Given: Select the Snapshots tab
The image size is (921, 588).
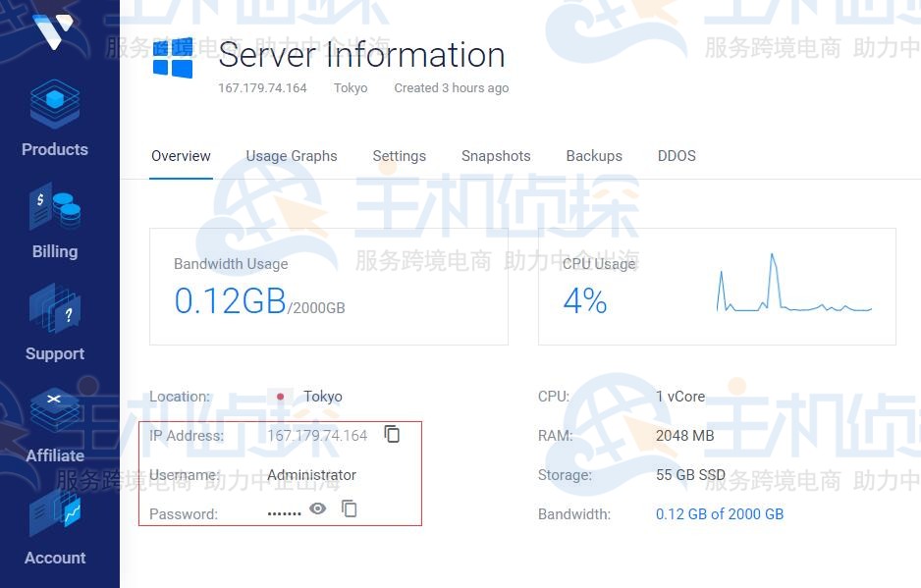Looking at the screenshot, I should tap(496, 155).
